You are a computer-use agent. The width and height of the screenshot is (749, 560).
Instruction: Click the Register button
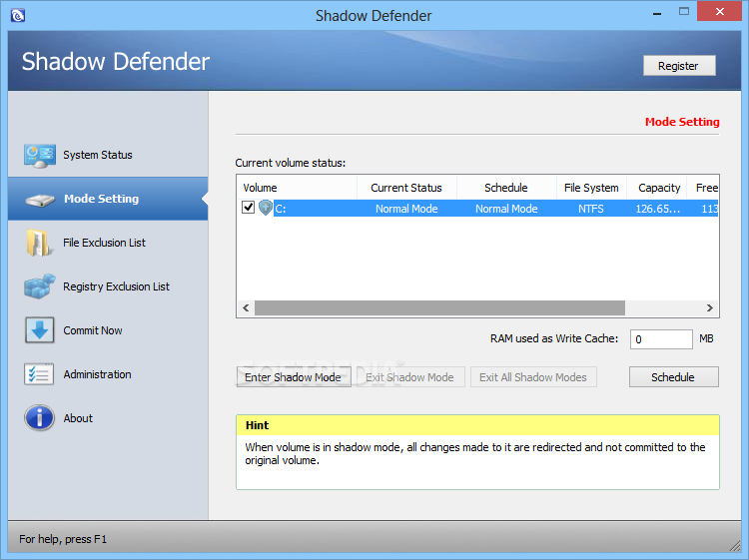pos(679,66)
